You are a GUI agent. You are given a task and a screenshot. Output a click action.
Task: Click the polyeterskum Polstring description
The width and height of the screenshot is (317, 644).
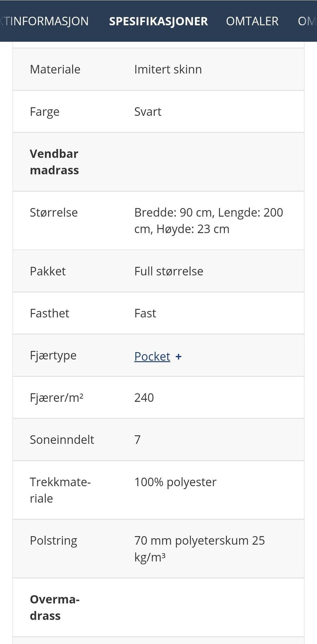(x=199, y=549)
